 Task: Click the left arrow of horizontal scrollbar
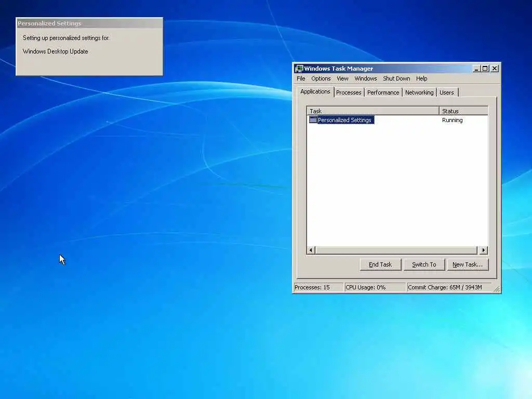click(x=311, y=250)
